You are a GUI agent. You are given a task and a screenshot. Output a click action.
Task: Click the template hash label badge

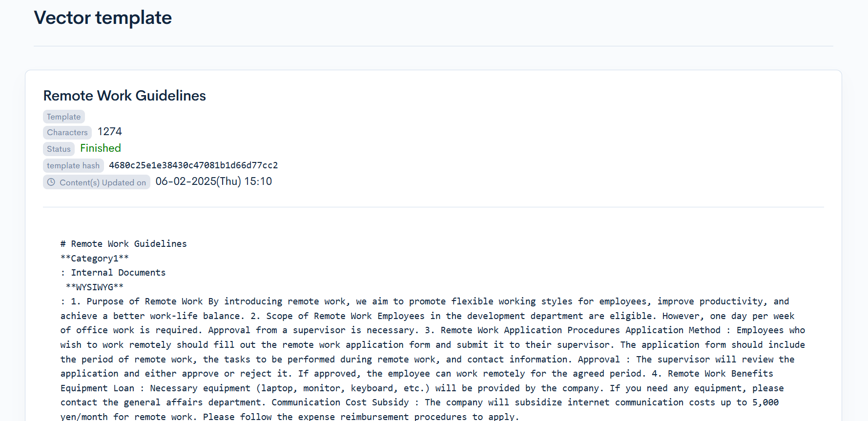tap(73, 165)
